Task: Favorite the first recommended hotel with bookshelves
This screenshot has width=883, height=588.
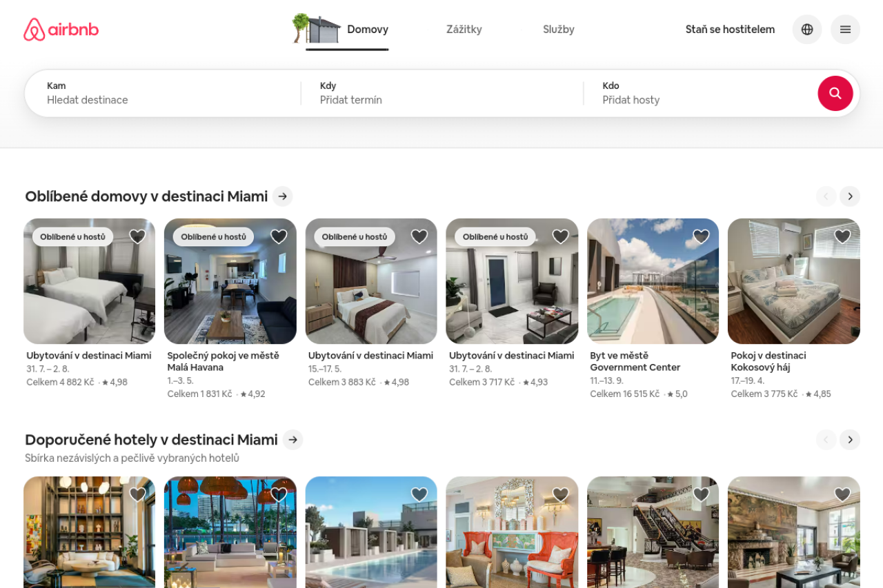Action: coord(138,494)
